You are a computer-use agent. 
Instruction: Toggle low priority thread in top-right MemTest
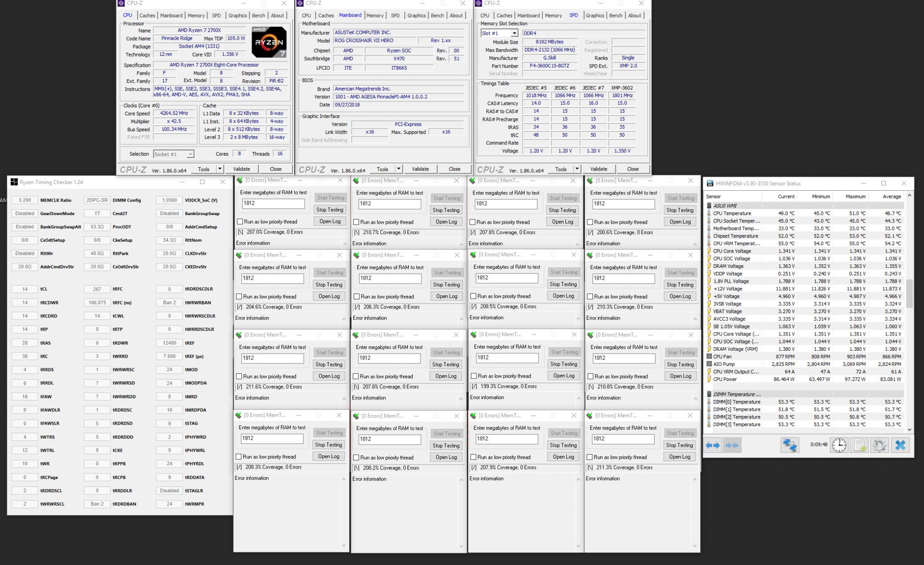pos(590,222)
